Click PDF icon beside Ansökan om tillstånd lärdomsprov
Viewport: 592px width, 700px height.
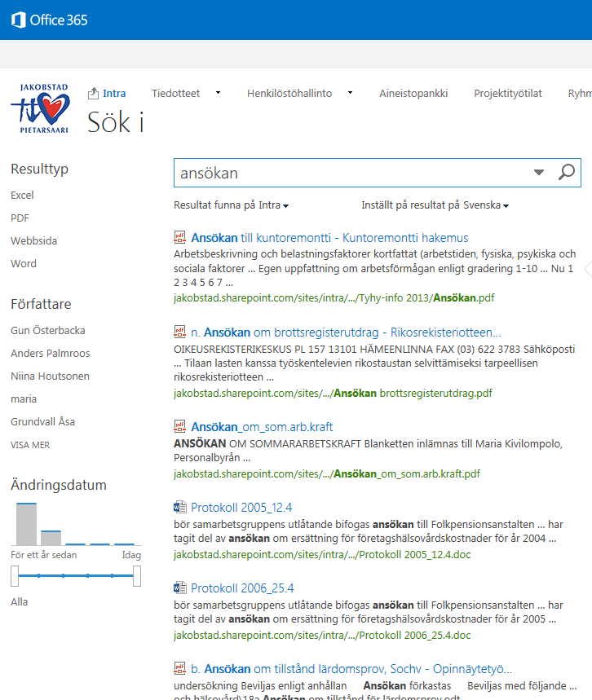point(179,668)
